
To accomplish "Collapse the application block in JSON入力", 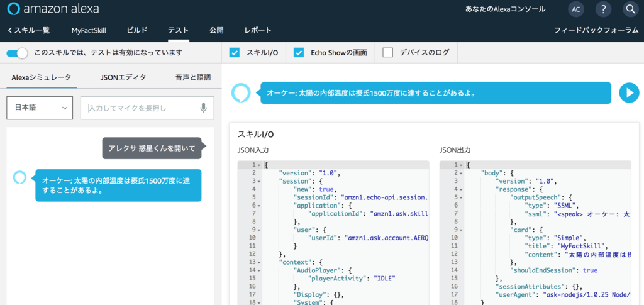I will tap(258, 205).
